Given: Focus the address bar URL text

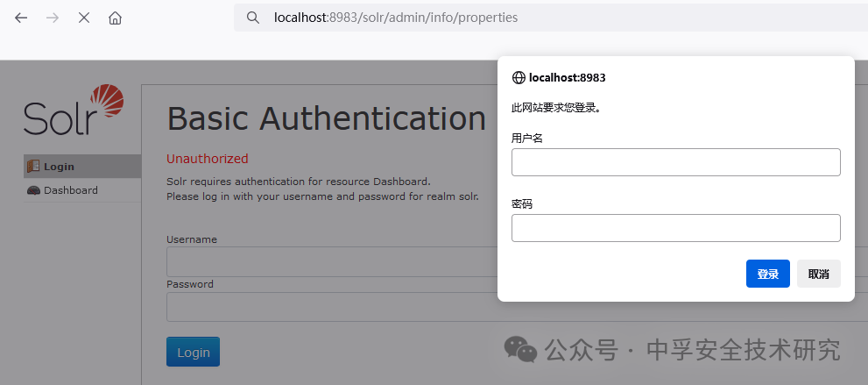Looking at the screenshot, I should (x=396, y=18).
